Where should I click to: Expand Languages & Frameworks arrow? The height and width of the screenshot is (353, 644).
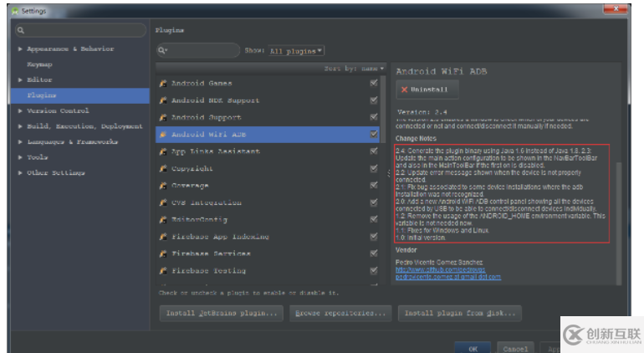tap(20, 141)
